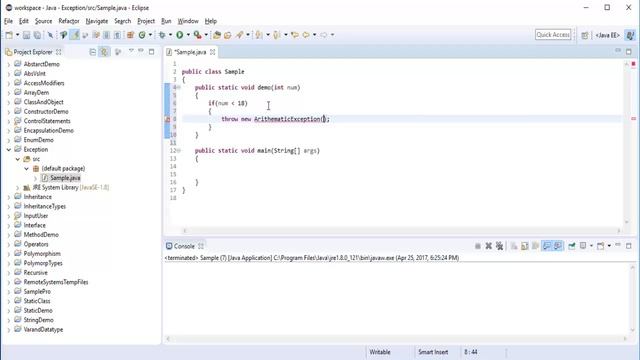Select the InheritanceTypes project
Image resolution: width=640 pixels, height=360 pixels.
[44, 207]
